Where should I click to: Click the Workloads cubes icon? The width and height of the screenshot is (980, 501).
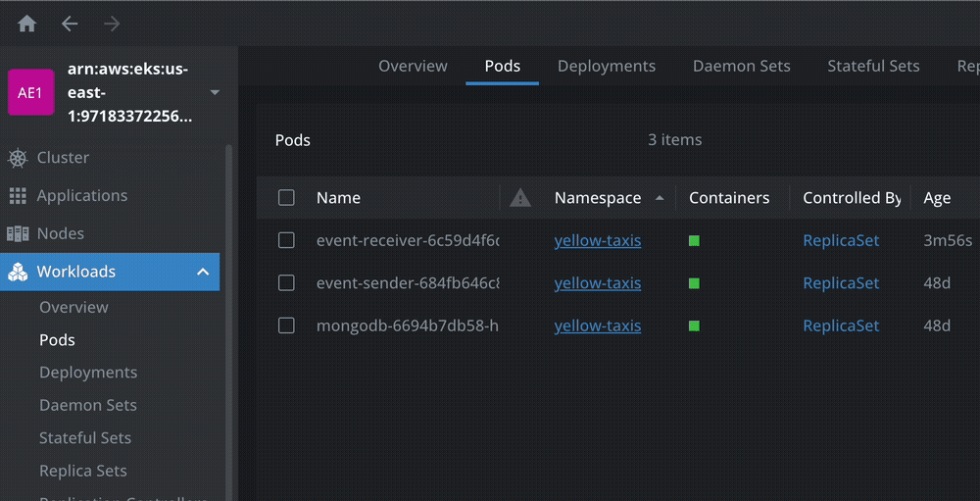18,273
